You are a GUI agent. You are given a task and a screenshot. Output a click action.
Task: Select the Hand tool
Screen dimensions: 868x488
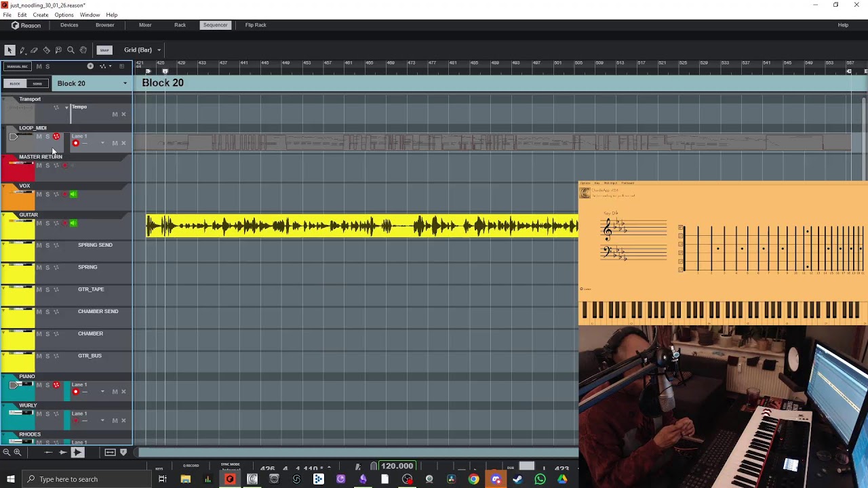83,50
